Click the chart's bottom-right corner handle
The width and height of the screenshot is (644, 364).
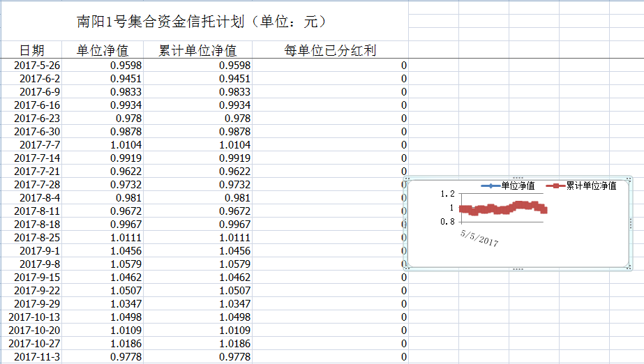click(629, 268)
